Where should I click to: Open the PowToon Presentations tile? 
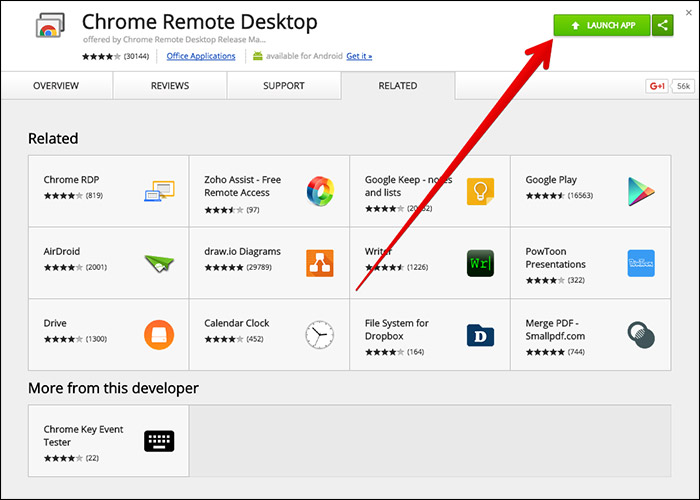pyautogui.click(x=590, y=263)
